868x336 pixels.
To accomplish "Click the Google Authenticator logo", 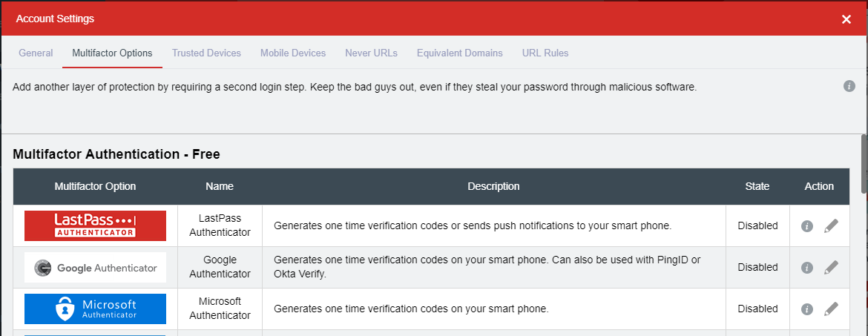I will pyautogui.click(x=95, y=267).
